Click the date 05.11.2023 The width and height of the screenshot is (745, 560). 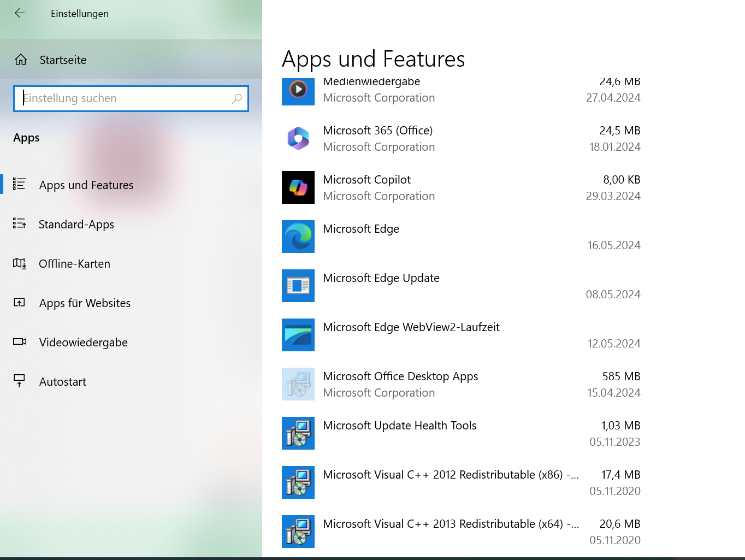pos(615,442)
